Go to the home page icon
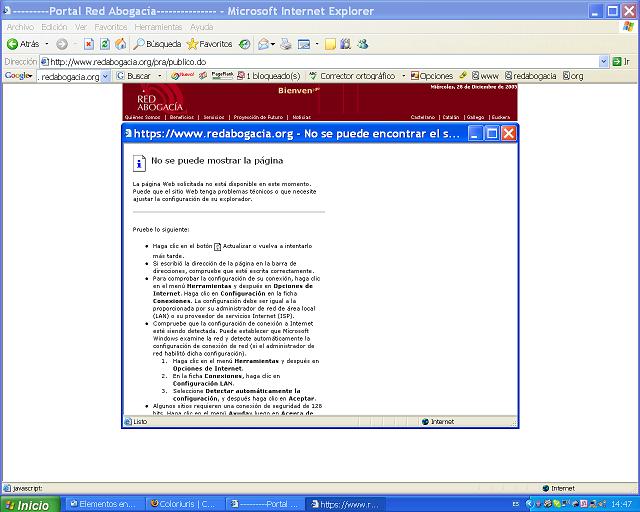The width and height of the screenshot is (640, 512). pos(120,44)
